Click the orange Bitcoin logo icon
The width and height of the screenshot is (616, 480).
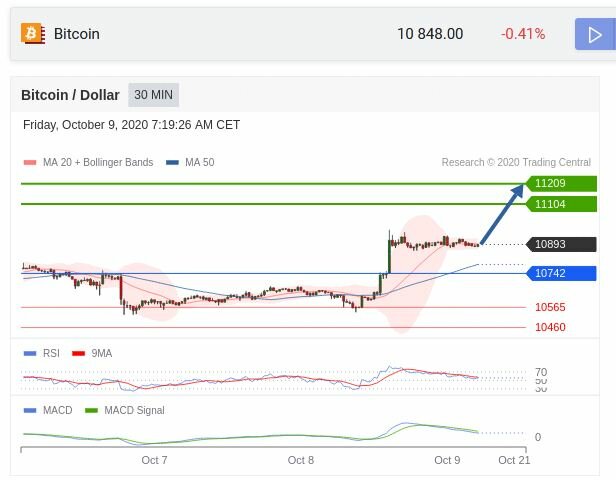32,34
